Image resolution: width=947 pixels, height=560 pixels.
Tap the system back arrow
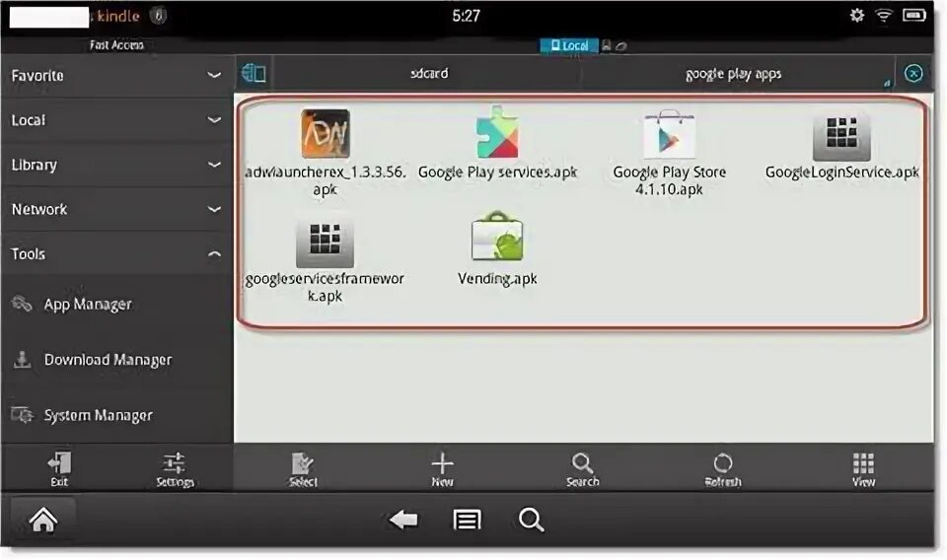(403, 520)
